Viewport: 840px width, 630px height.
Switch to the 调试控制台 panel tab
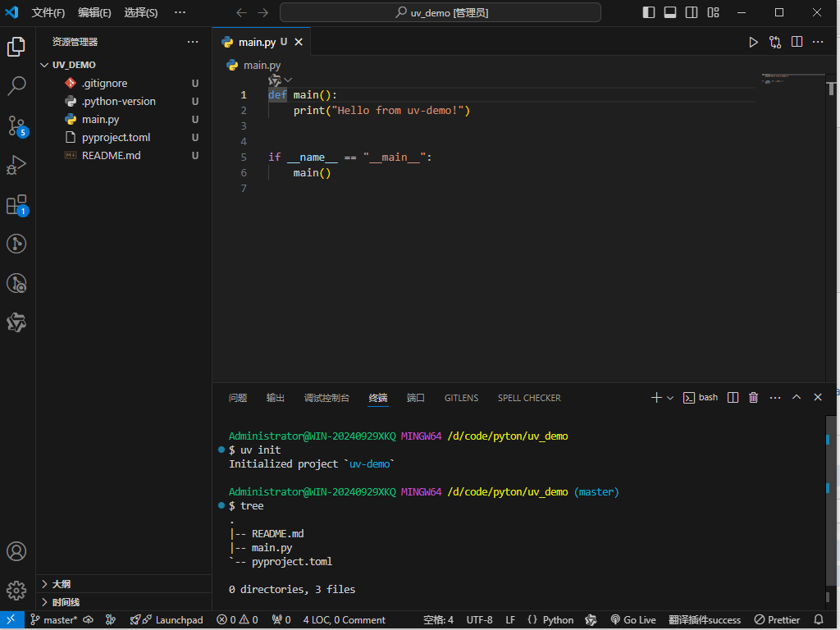point(326,398)
